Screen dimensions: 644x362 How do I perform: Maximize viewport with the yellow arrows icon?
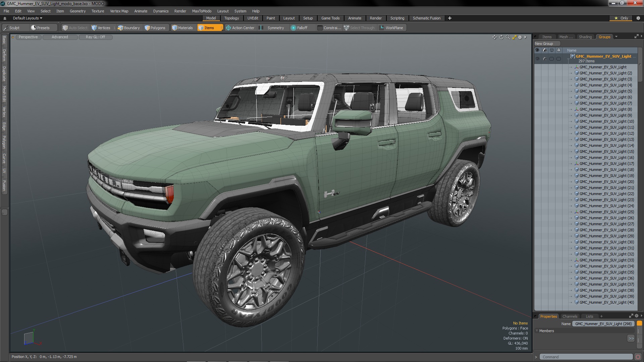pyautogui.click(x=514, y=37)
